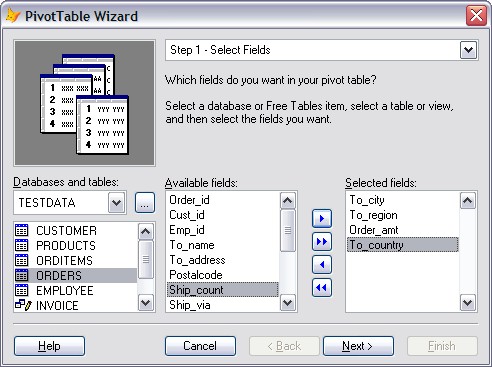The height and width of the screenshot is (367, 492).
Task: Open database browse ellipsis button
Action: (145, 203)
